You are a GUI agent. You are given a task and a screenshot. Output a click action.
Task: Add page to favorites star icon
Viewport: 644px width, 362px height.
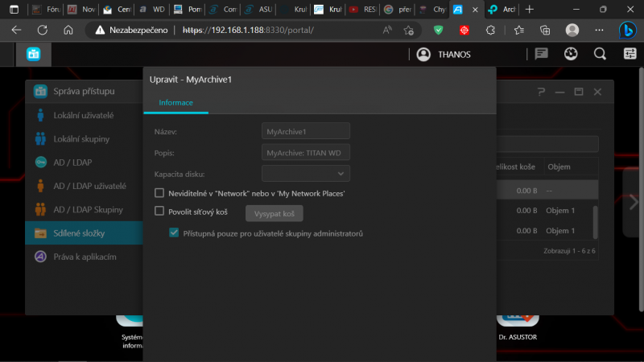[408, 30]
